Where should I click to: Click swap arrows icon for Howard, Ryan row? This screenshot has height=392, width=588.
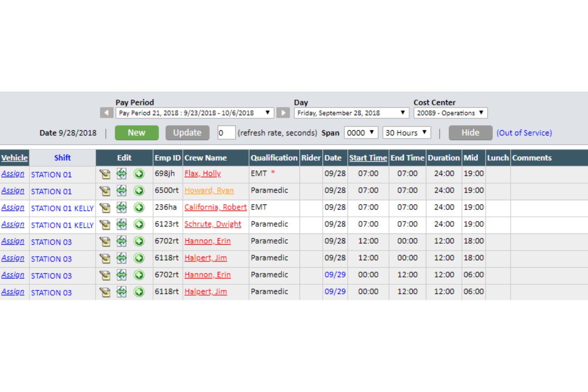(122, 191)
